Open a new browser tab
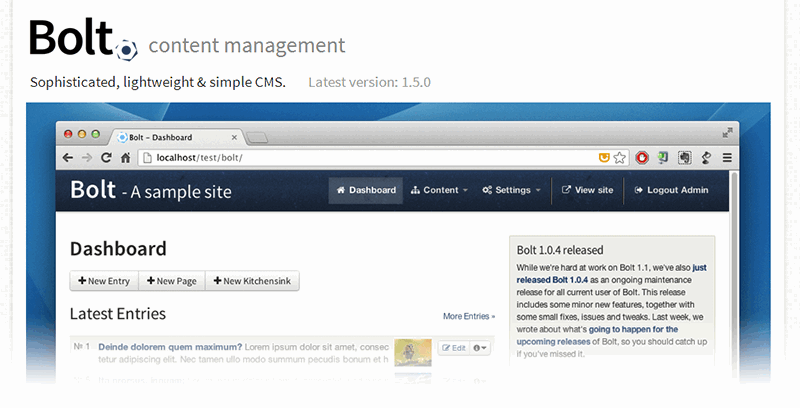This screenshot has height=408, width=800. [x=257, y=137]
